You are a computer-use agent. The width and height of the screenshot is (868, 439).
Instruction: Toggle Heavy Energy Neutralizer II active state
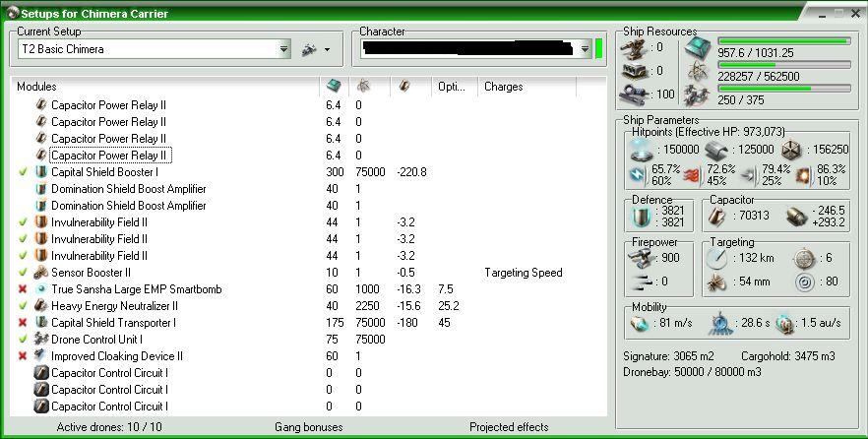[x=23, y=305]
